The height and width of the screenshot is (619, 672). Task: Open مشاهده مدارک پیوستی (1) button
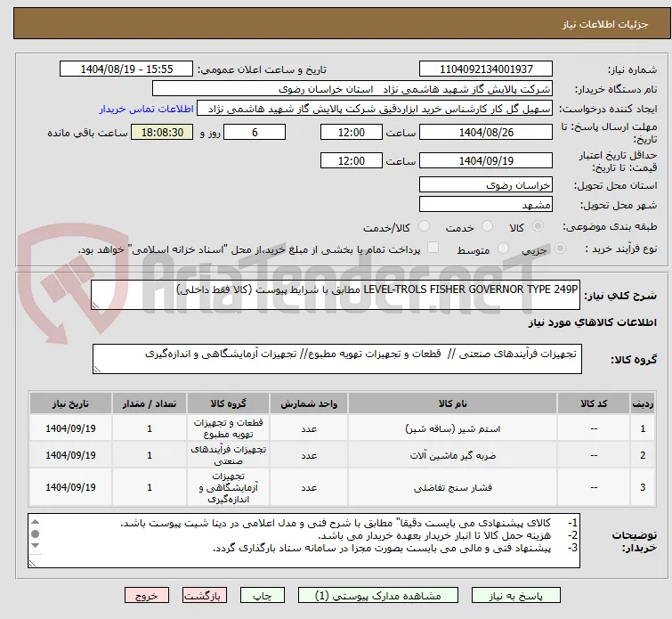tap(378, 596)
